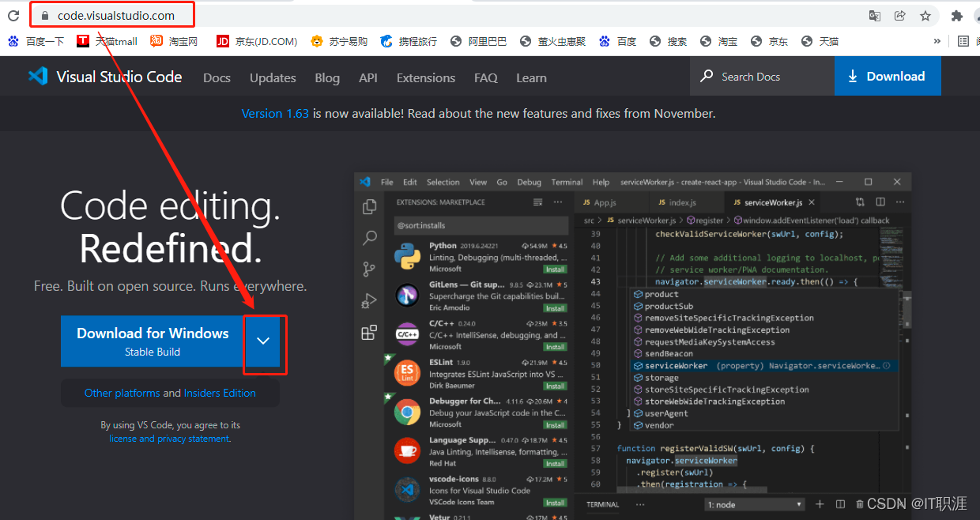Click the blue Download button in header
980x520 pixels.
pos(888,77)
